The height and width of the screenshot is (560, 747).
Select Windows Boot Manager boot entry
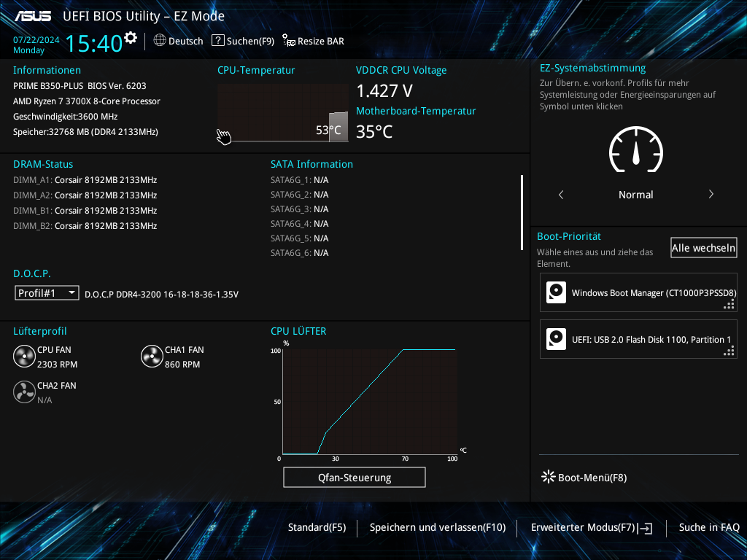[x=638, y=292]
